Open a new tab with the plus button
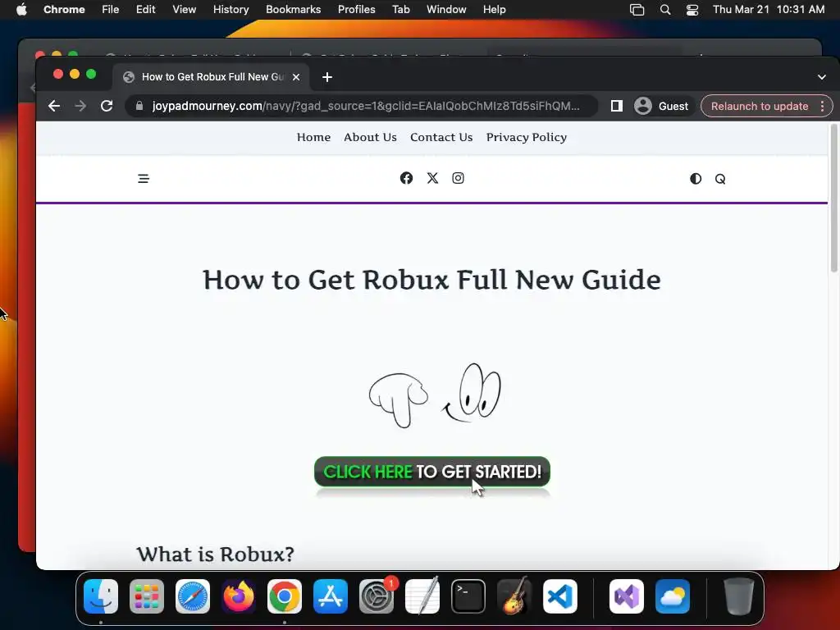This screenshot has width=840, height=630. click(x=327, y=77)
